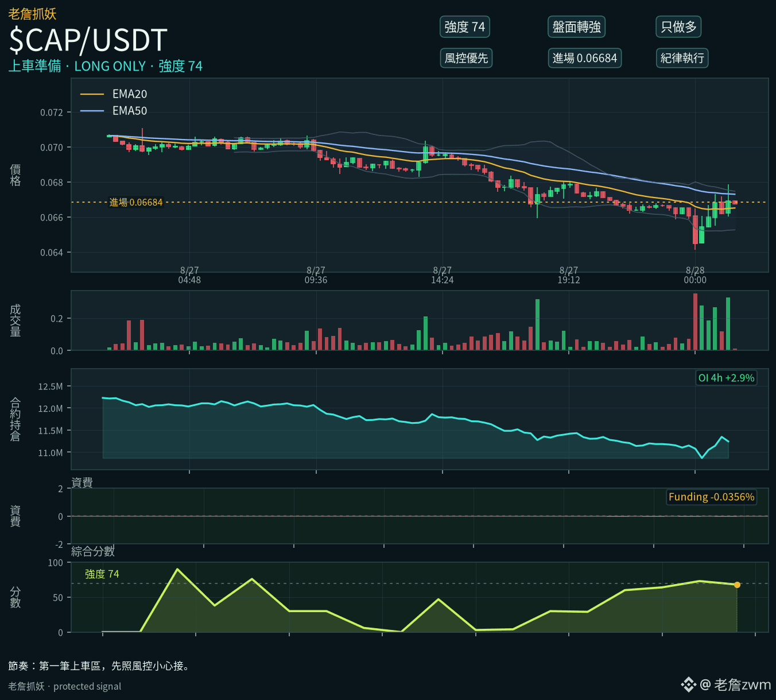This screenshot has height=700, width=776.
Task: Click the 只做多 badge
Action: pos(678,27)
